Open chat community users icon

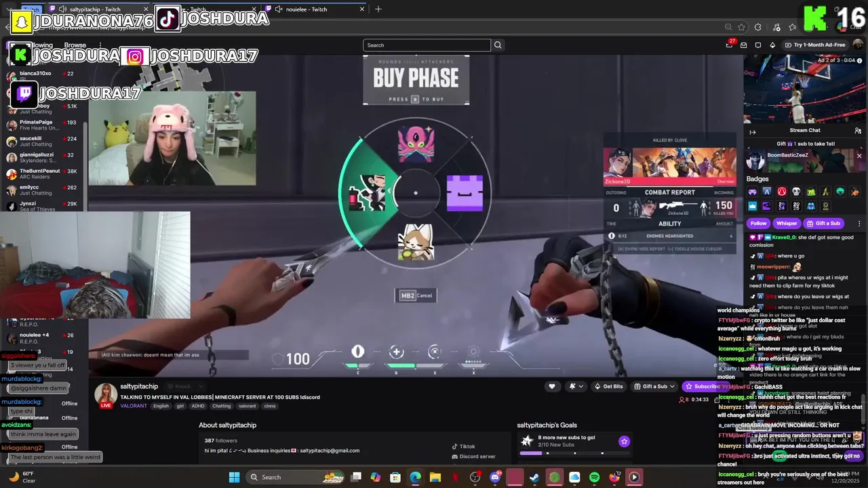(x=858, y=130)
